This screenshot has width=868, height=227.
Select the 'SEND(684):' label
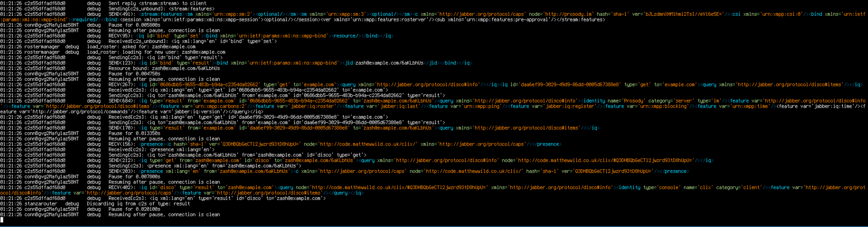pos(122,101)
